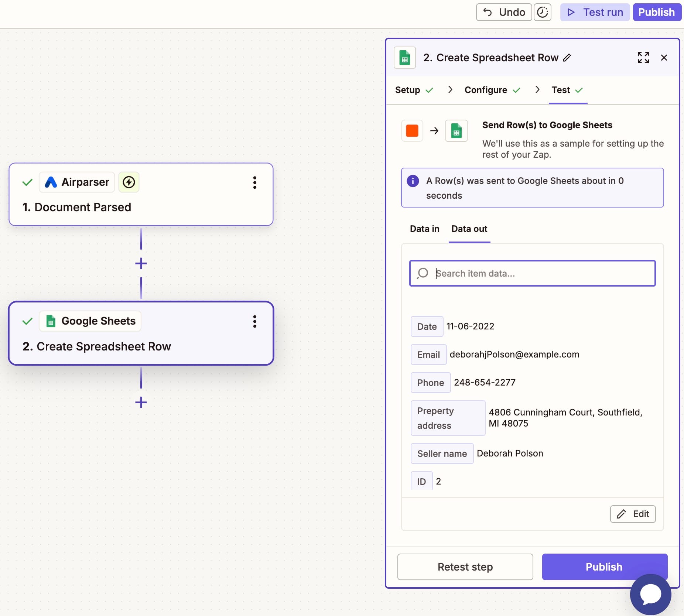684x616 pixels.
Task: Open the chat support bubble
Action: point(650,594)
